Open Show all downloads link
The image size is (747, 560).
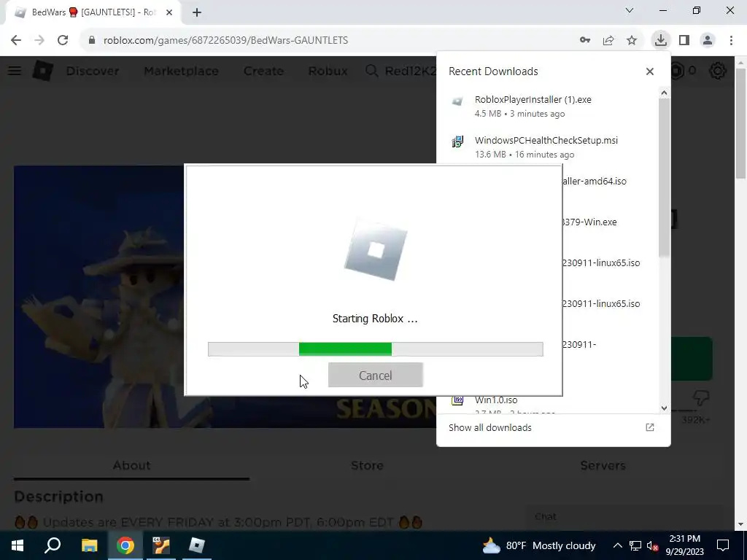489,427
